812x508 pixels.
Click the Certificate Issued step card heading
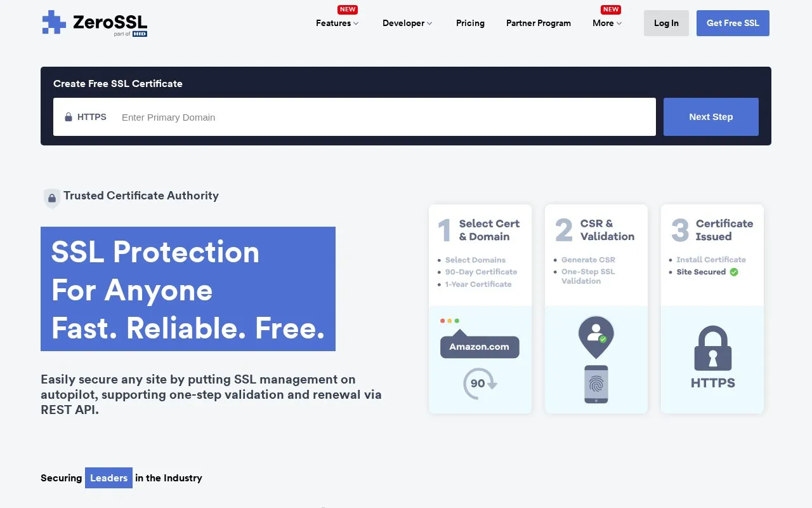click(x=724, y=230)
